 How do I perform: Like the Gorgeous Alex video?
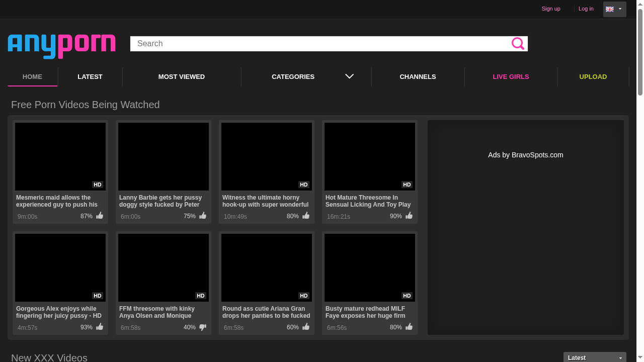point(99,326)
